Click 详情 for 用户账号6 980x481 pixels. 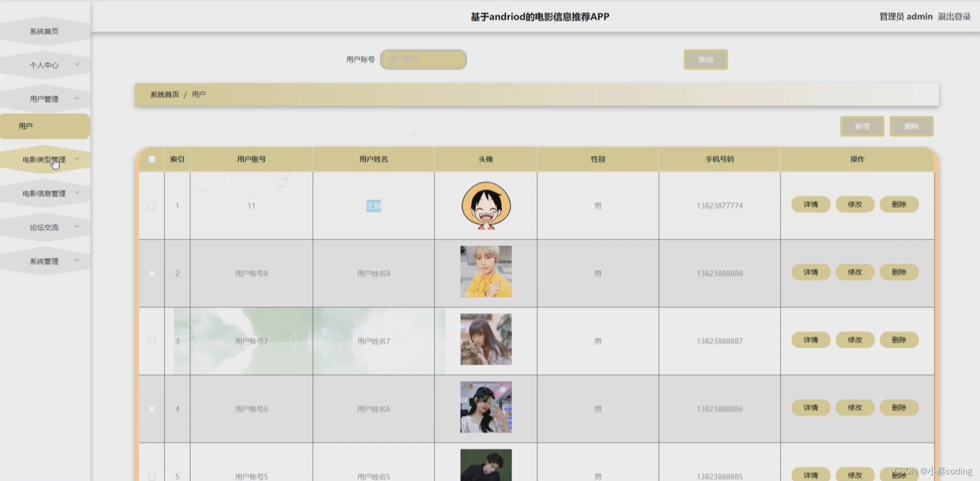pos(811,407)
